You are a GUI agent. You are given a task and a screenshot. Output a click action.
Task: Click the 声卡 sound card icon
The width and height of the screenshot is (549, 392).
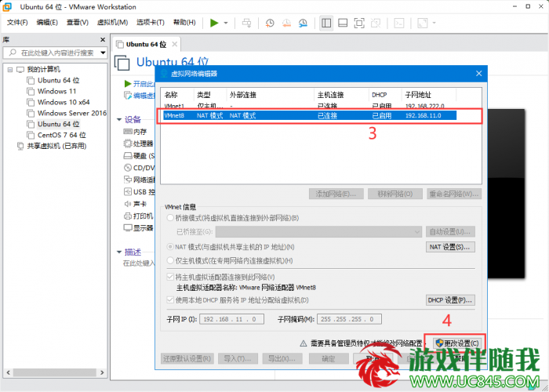click(x=128, y=204)
